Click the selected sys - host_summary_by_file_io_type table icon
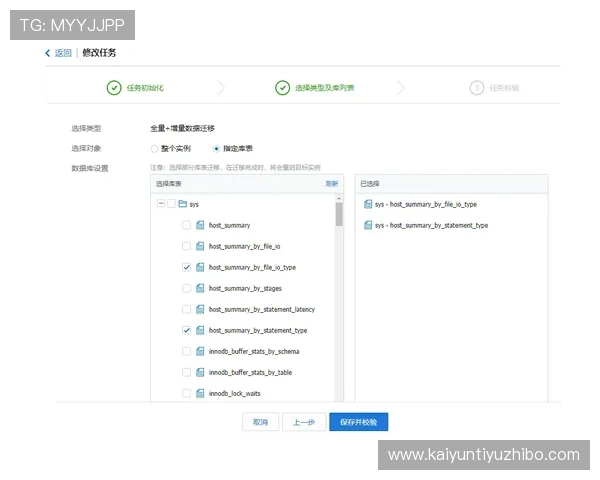 pyautogui.click(x=368, y=204)
